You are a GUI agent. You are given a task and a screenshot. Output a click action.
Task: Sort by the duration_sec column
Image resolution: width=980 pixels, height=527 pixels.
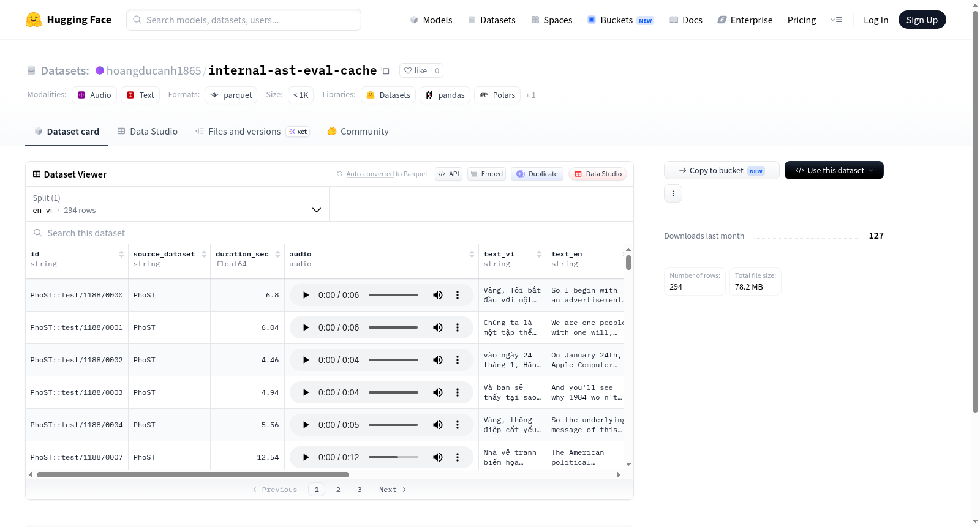[x=277, y=254]
